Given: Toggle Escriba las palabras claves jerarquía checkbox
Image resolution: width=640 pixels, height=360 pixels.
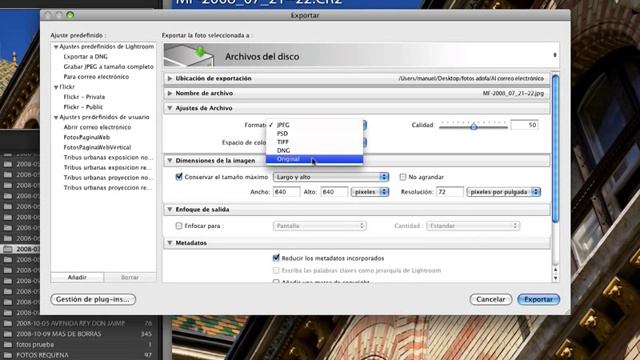Looking at the screenshot, I should click(276, 270).
